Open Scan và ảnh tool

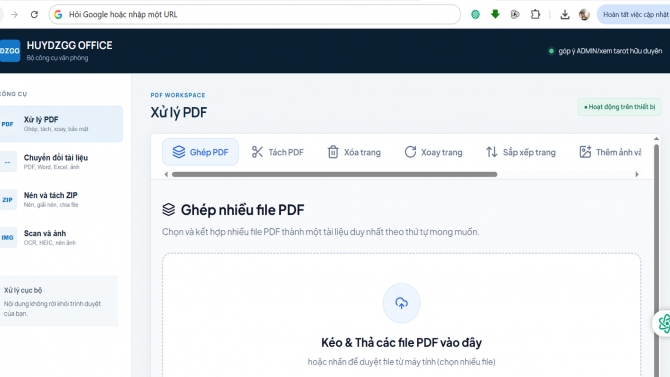click(x=61, y=237)
